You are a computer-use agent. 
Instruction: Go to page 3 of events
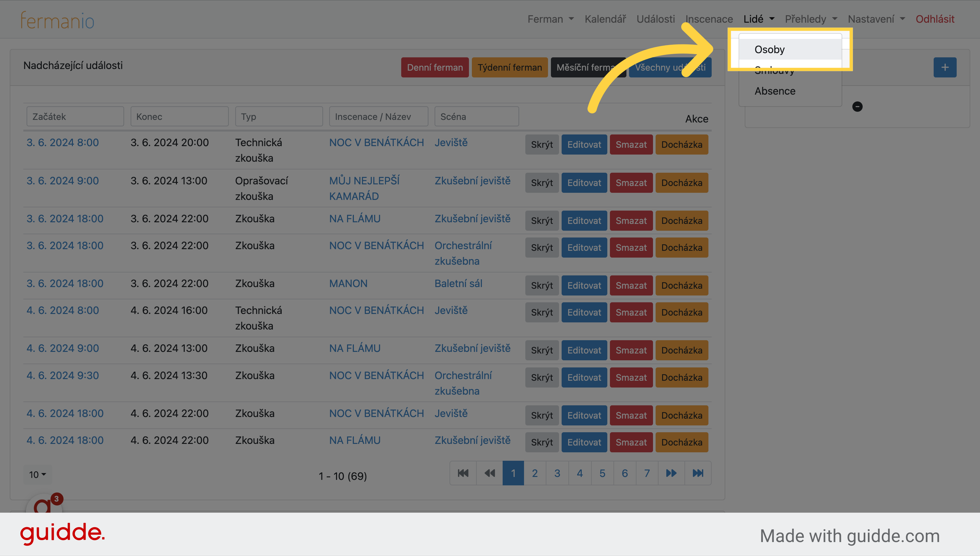point(557,473)
